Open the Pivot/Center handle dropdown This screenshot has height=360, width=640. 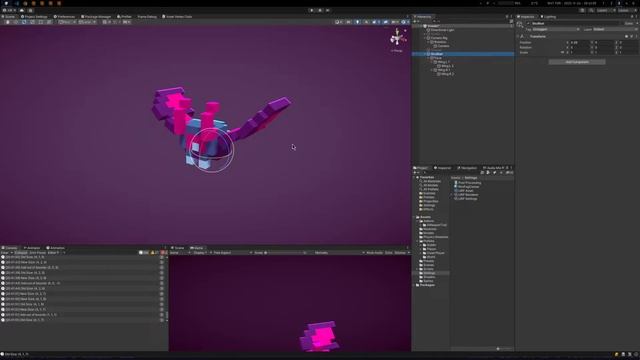(x=67, y=22)
